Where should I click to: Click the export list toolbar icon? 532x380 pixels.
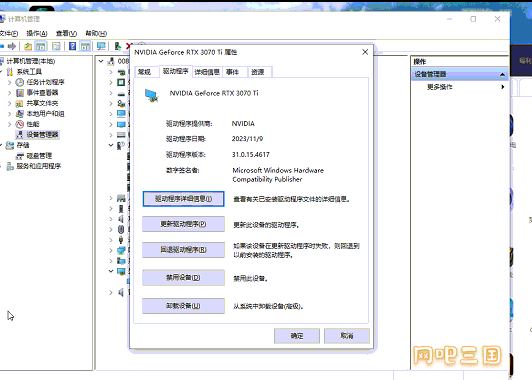coord(56,46)
